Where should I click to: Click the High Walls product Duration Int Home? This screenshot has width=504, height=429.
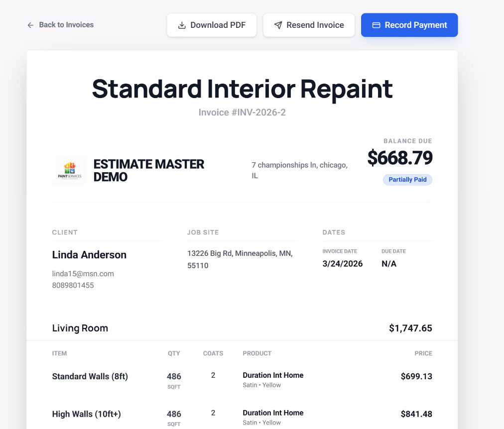[273, 413]
